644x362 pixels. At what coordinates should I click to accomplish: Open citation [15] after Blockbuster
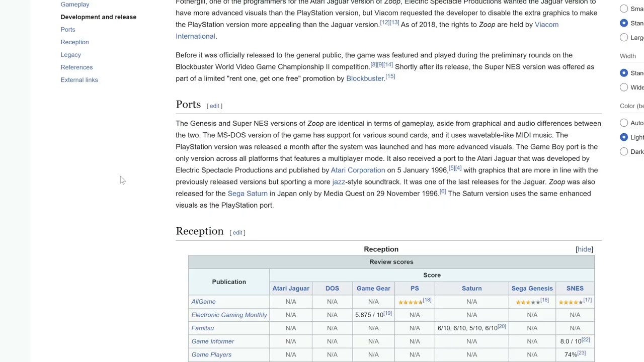(x=390, y=76)
